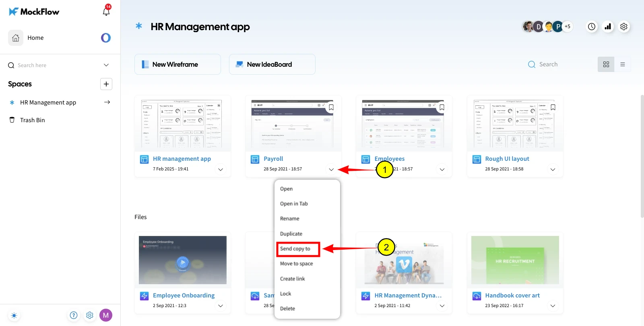This screenshot has width=644, height=326.
Task: Open the Employee Onboarding thumbnail
Action: pyautogui.click(x=183, y=260)
